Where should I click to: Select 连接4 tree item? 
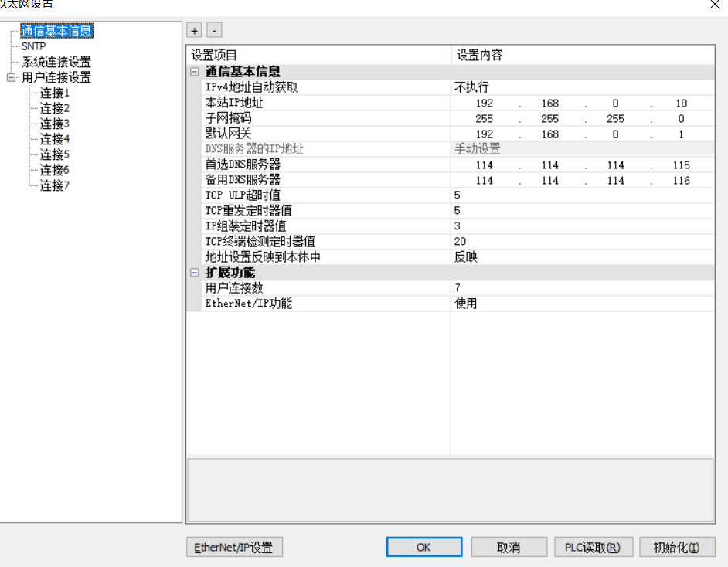tap(55, 139)
